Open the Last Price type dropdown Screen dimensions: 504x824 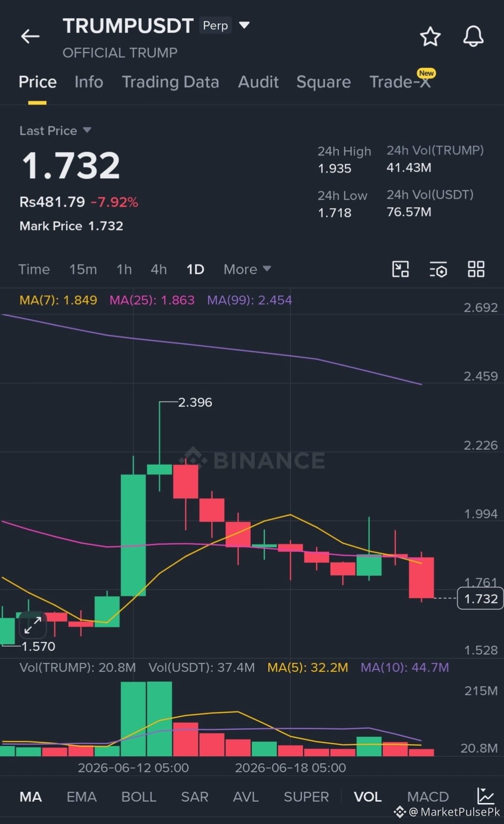(x=87, y=130)
